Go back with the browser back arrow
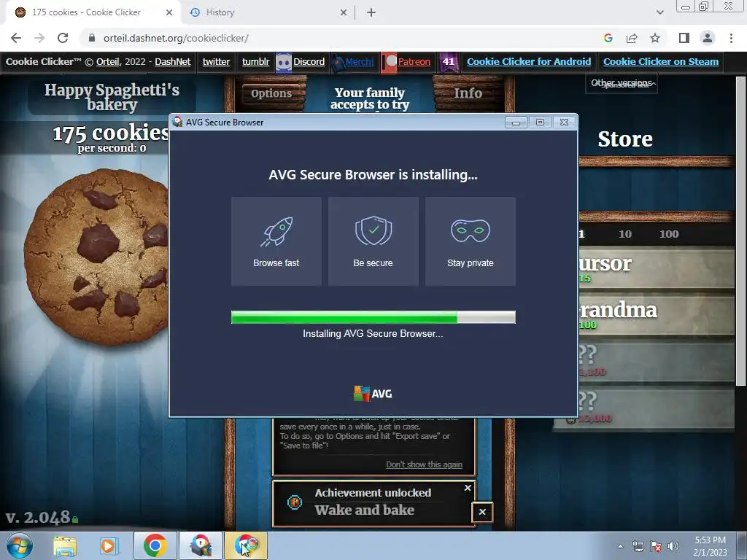747x560 pixels. [x=16, y=38]
